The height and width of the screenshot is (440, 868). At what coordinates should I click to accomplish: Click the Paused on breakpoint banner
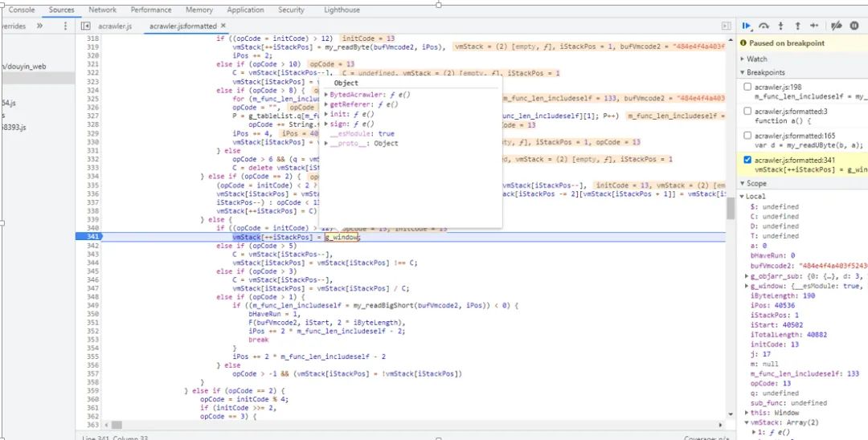coord(803,43)
